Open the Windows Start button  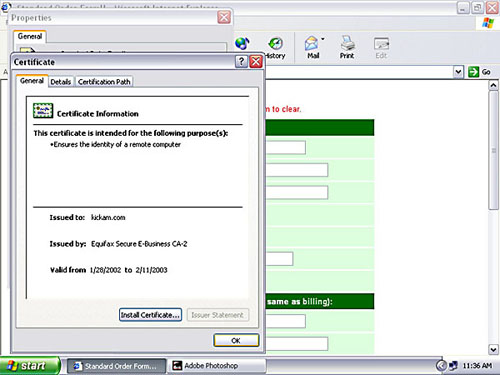tap(30, 366)
